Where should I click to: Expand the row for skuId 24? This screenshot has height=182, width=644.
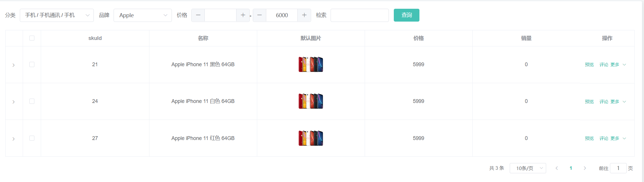(x=13, y=102)
